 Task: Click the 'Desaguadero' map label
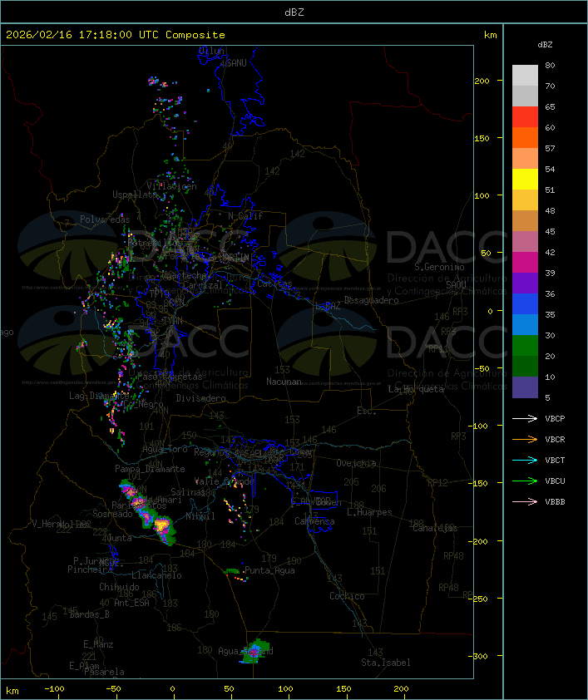point(372,300)
